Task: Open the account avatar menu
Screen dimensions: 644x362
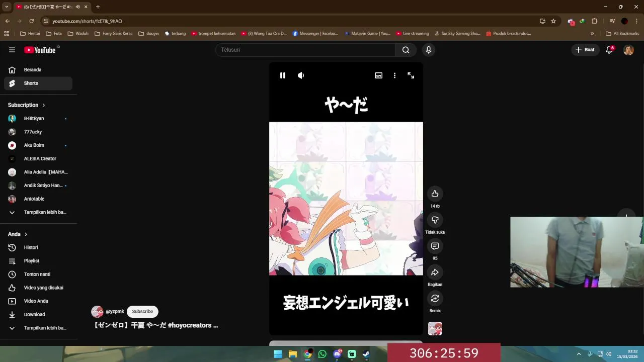Action: click(628, 50)
